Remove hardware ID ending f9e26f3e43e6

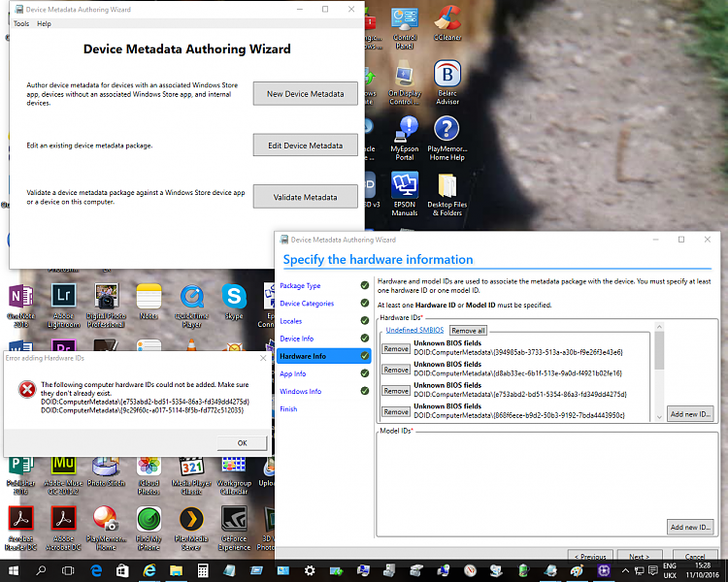(x=396, y=348)
